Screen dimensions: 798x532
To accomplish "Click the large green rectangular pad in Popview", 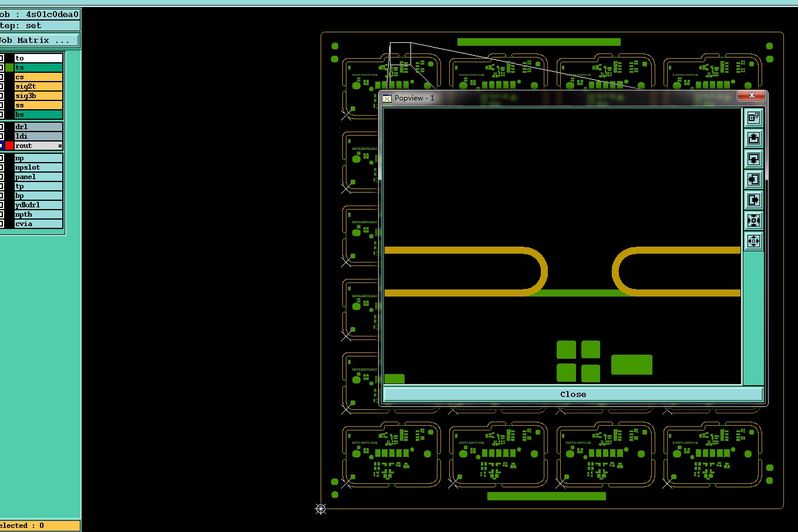I will [x=632, y=365].
